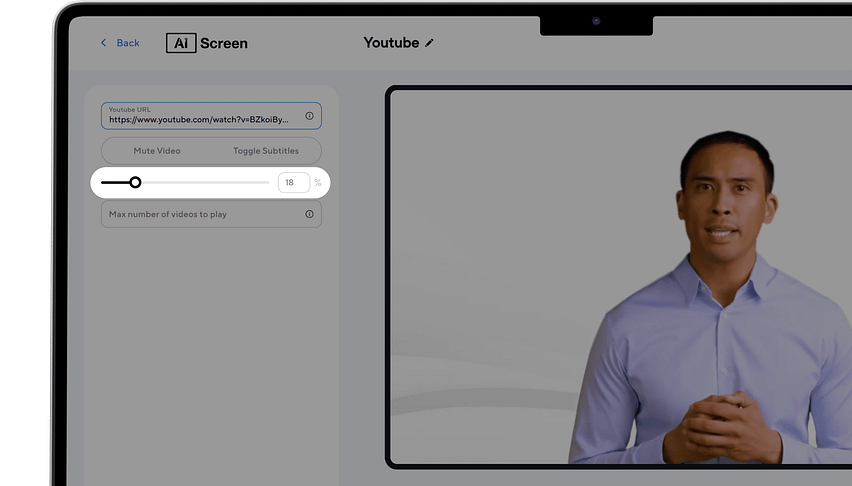Go back using the Back link

click(x=120, y=43)
